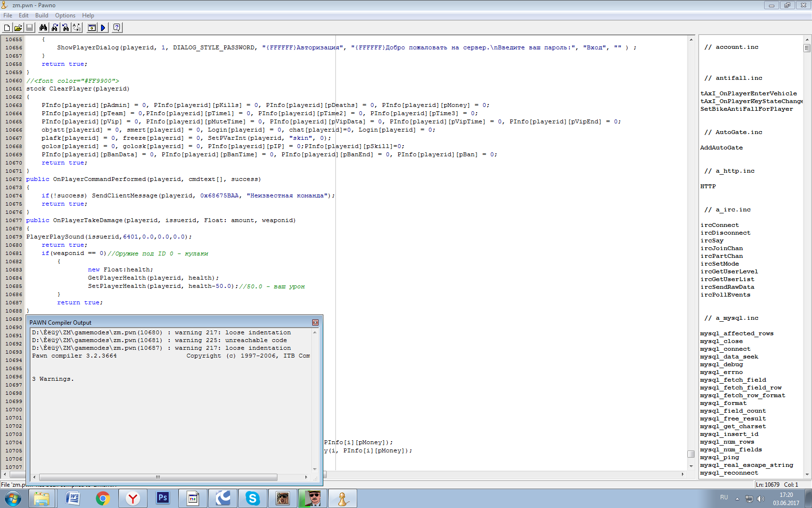Launch Yandex Browser from the taskbar

[x=132, y=498]
